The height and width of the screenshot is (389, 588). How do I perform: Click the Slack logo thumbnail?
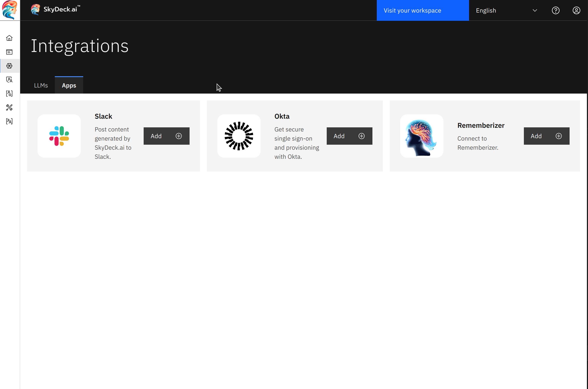[59, 136]
